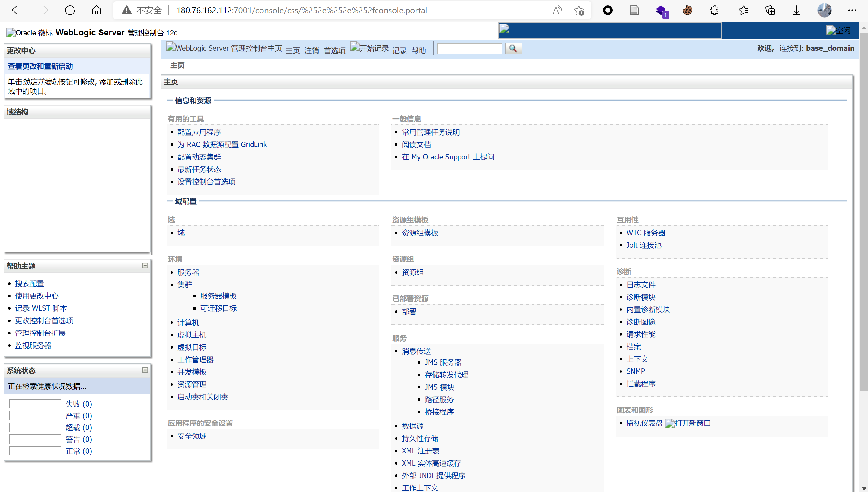Image resolution: width=868 pixels, height=492 pixels.
Task: Open browser collections icon
Action: coord(770,11)
